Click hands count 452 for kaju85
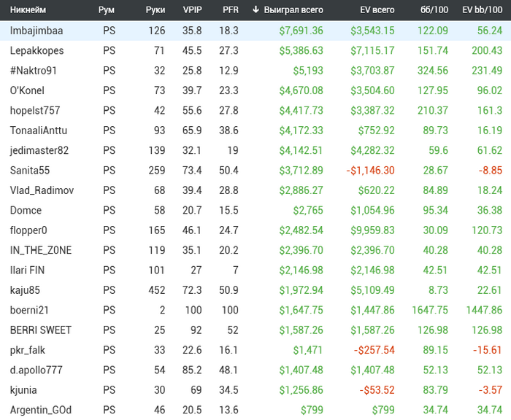This screenshot has width=511, height=420. point(157,289)
